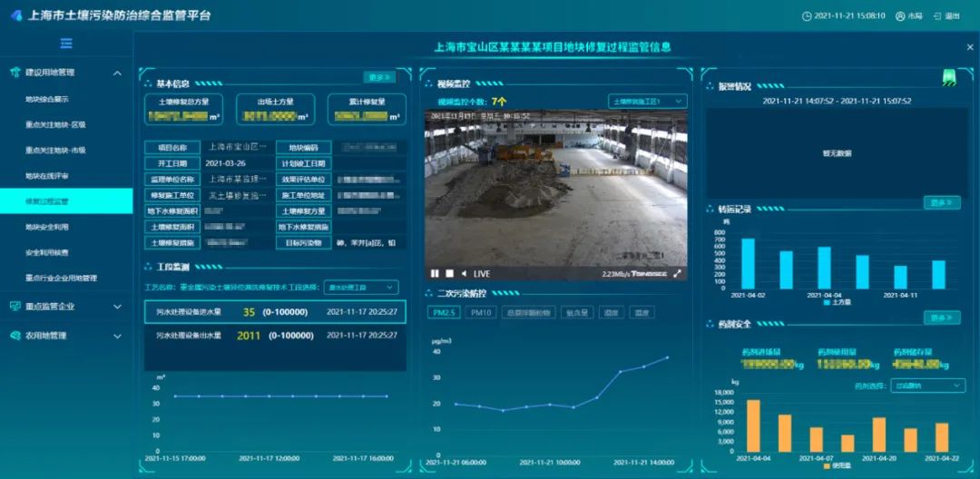Open the video camera zone dropdown
980x479 pixels.
tap(647, 102)
